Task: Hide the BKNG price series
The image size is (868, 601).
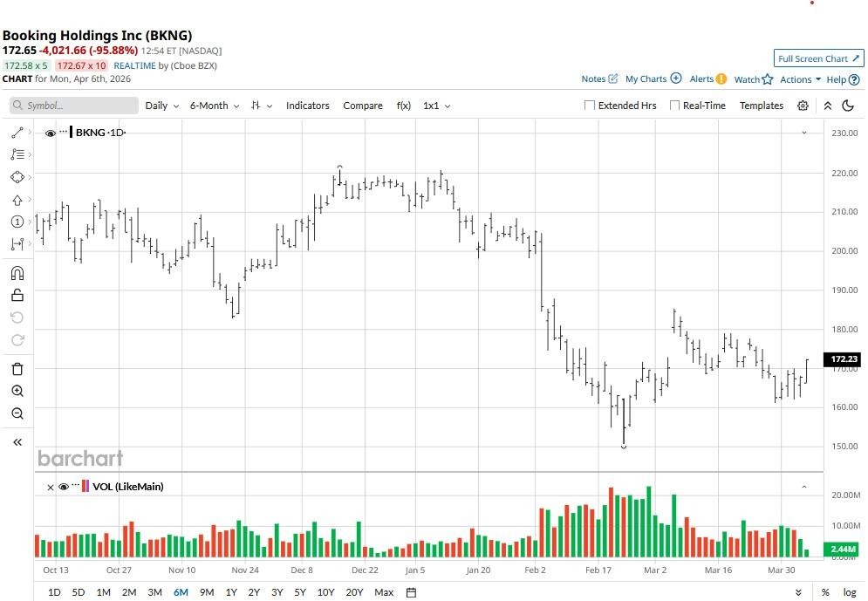Action: (x=51, y=133)
